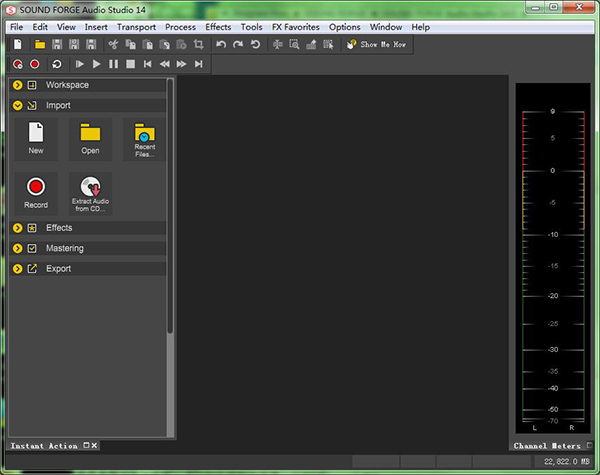Open the File menu
Screen dimensions: 600x475
tap(16, 27)
